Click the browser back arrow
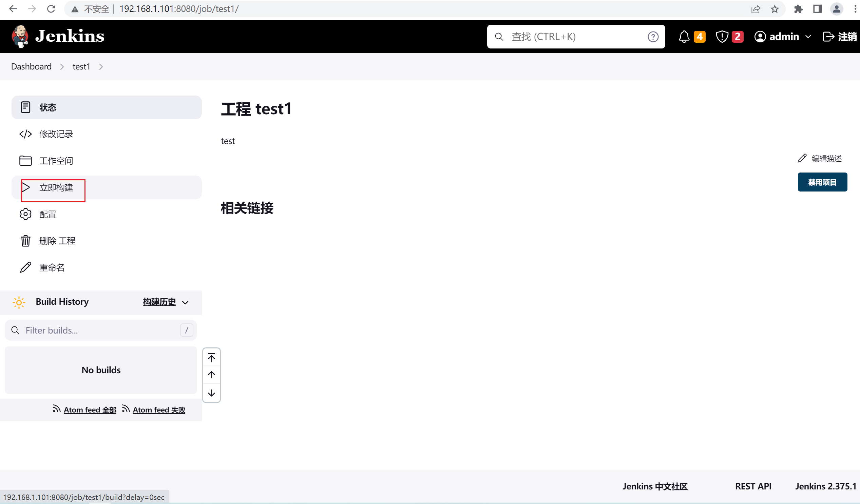 13,9
